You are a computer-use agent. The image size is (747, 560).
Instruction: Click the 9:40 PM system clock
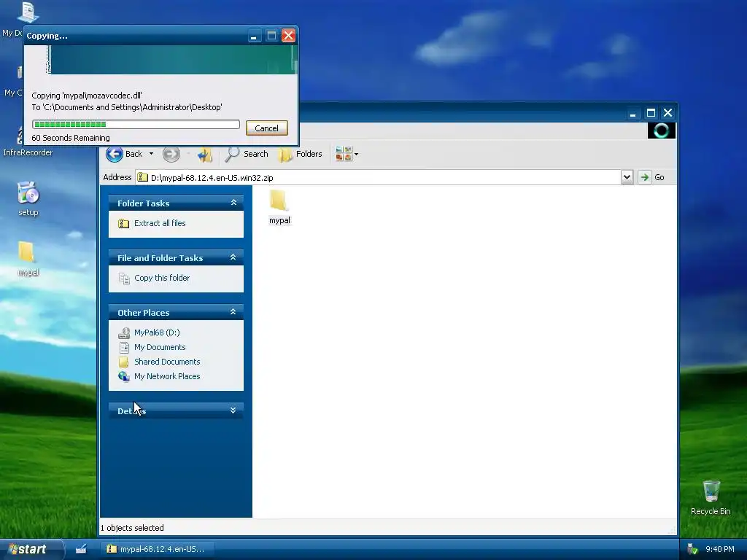[x=719, y=549]
